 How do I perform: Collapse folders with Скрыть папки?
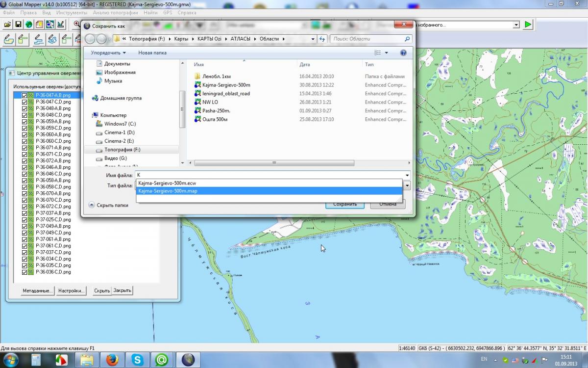(x=108, y=205)
